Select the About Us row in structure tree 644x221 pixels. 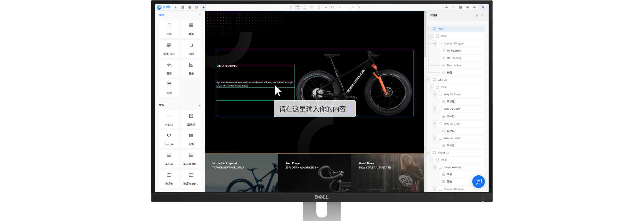click(x=458, y=153)
